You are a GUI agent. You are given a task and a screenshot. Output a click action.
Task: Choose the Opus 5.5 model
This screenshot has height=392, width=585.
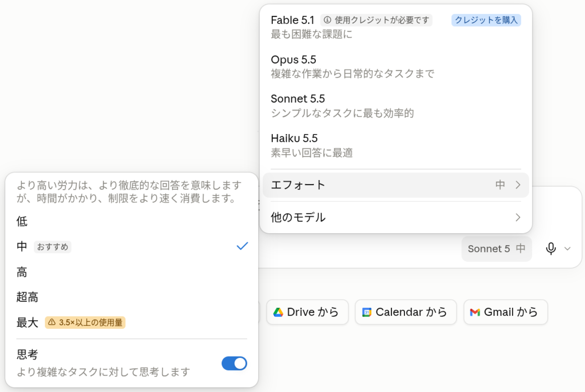(396, 66)
